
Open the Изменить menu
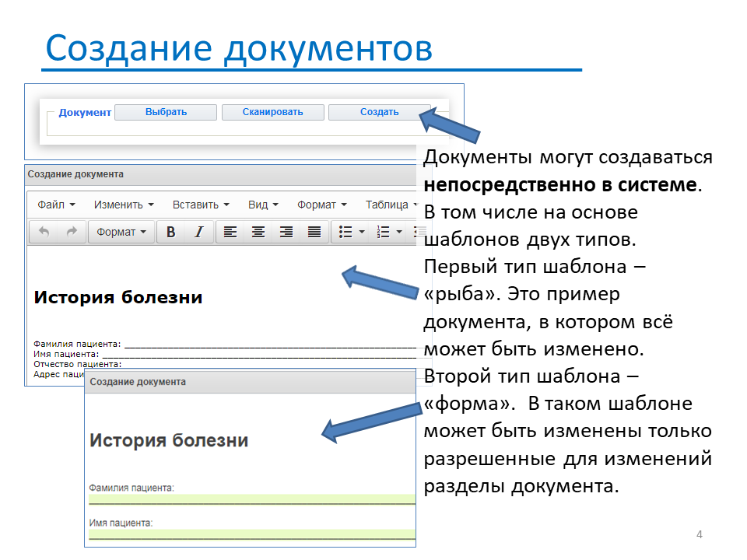point(124,205)
